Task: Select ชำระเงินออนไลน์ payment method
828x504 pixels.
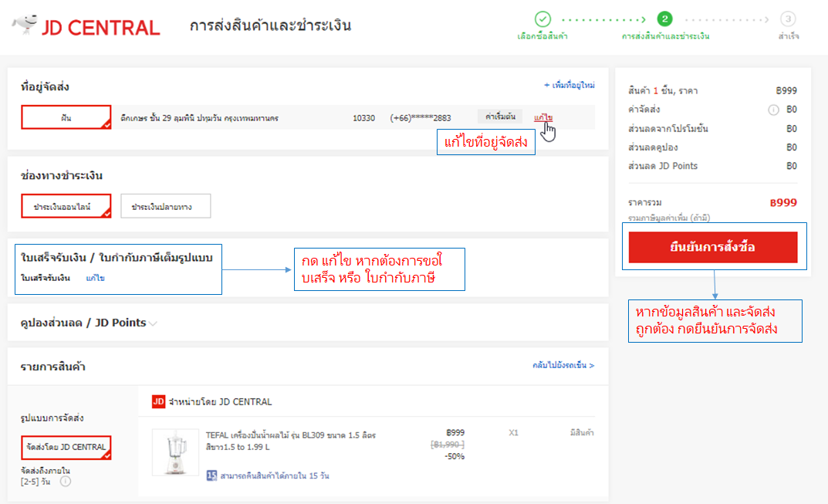Action: (x=66, y=206)
